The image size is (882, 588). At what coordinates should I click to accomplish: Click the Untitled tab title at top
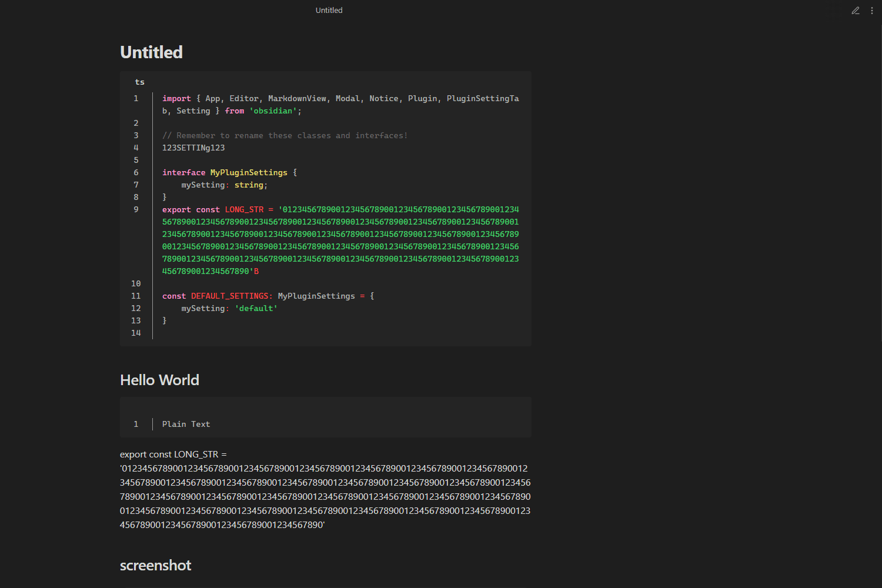[x=329, y=11]
